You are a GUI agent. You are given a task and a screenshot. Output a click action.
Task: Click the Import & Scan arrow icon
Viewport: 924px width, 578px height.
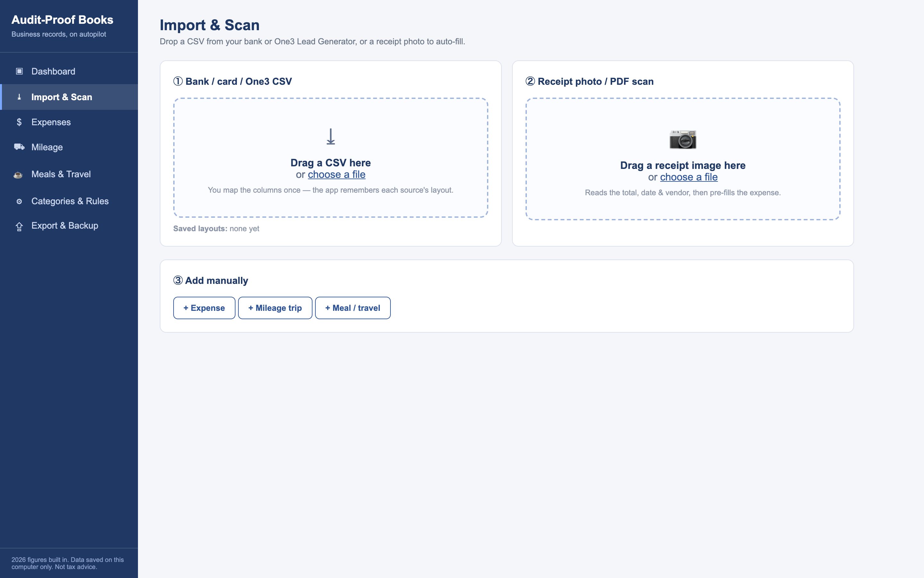pyautogui.click(x=19, y=97)
